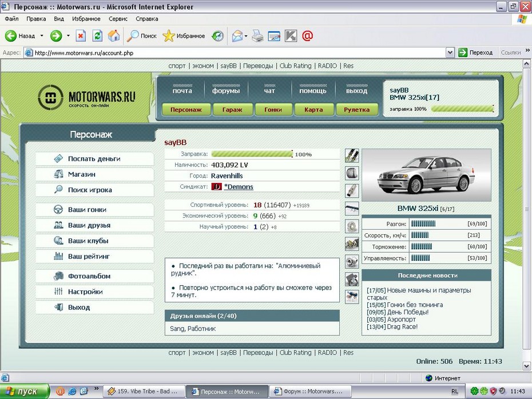Open the форумы header link
Screen dimensions: 532x399
point(226,90)
